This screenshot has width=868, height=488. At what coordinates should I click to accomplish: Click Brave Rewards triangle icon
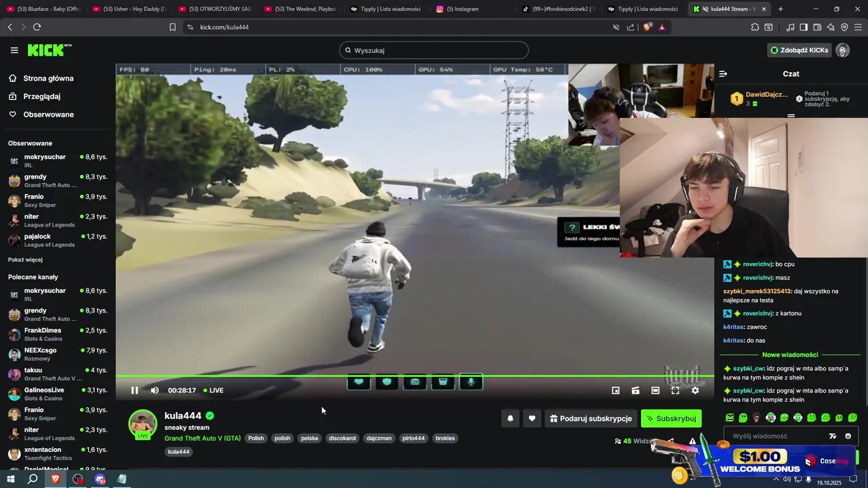(x=662, y=27)
